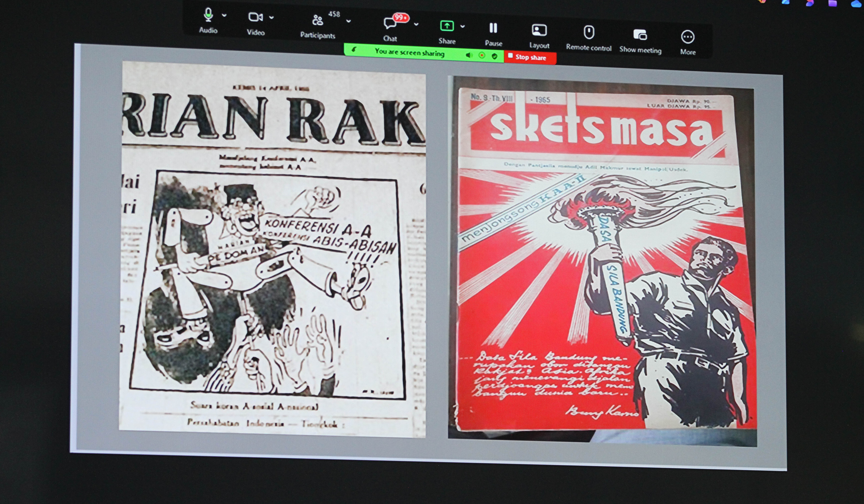Click the Show meeting icon
This screenshot has height=504, width=864.
click(x=640, y=35)
